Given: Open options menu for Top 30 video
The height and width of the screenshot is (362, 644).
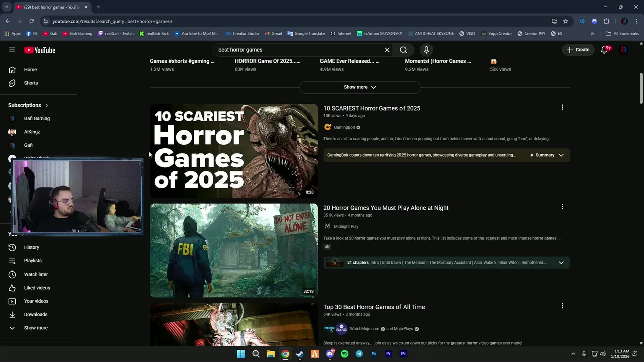Looking at the screenshot, I should tap(562, 306).
